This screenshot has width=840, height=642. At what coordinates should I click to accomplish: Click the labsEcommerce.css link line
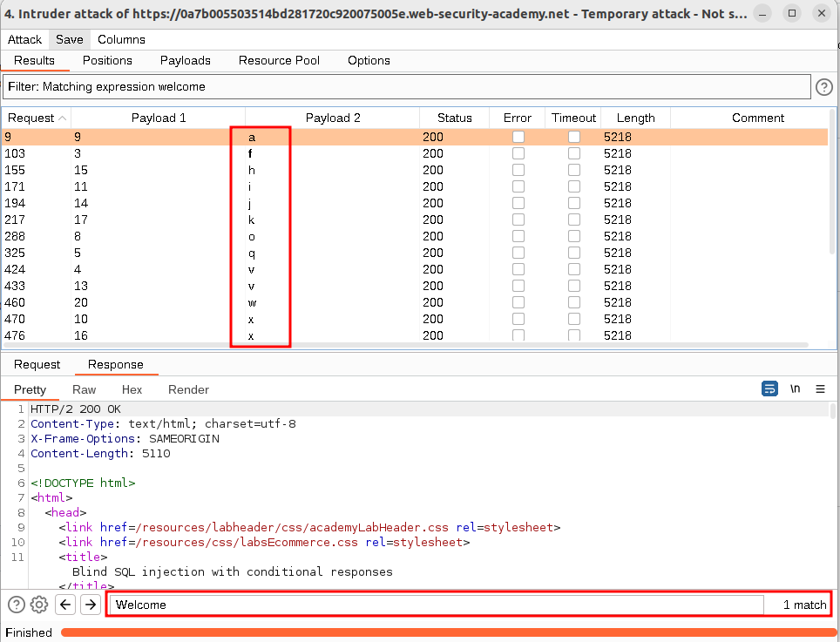[x=264, y=543]
